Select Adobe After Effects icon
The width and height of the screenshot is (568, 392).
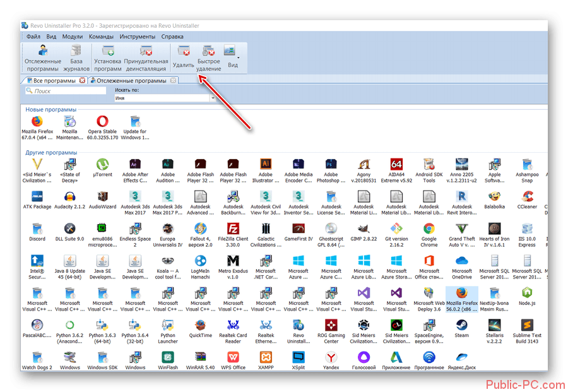pyautogui.click(x=135, y=170)
